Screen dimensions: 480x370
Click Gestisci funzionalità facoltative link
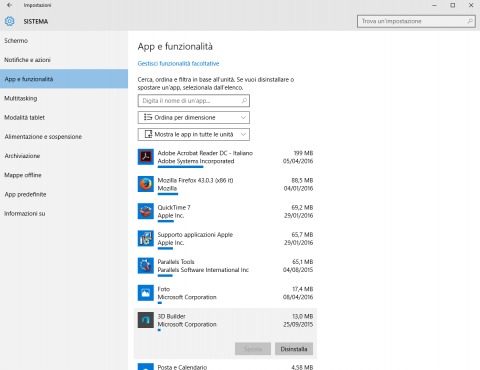point(178,63)
